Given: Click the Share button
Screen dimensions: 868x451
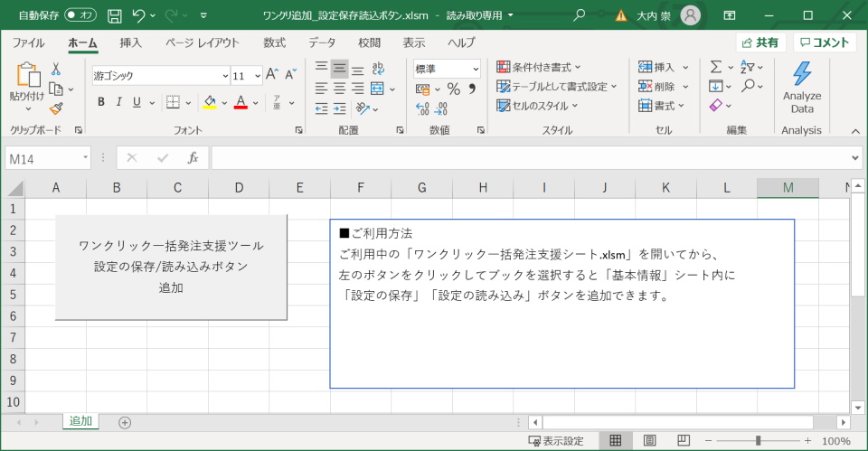Looking at the screenshot, I should click(x=760, y=42).
